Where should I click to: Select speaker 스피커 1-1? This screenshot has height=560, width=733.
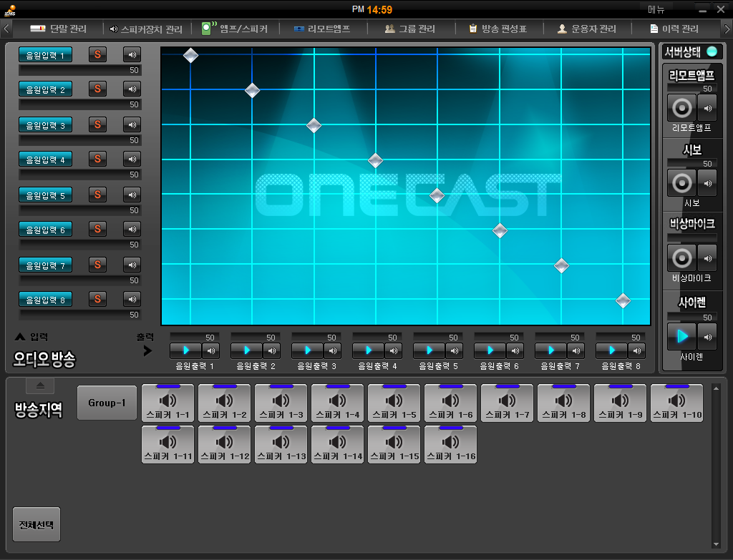pyautogui.click(x=168, y=403)
